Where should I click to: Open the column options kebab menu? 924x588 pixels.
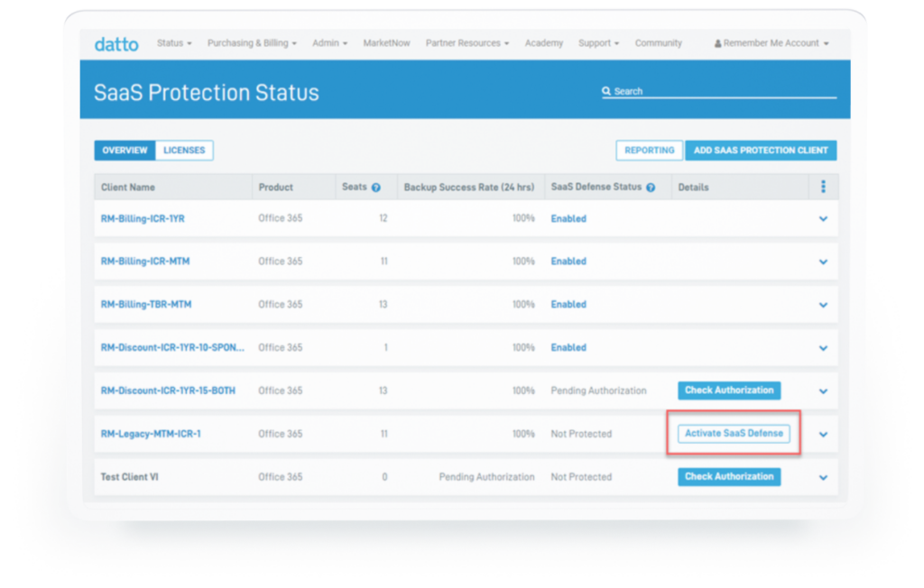822,186
